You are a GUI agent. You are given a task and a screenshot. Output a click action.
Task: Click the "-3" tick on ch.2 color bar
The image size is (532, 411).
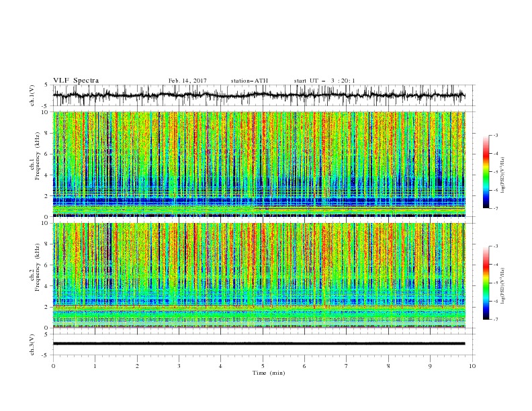(495, 246)
